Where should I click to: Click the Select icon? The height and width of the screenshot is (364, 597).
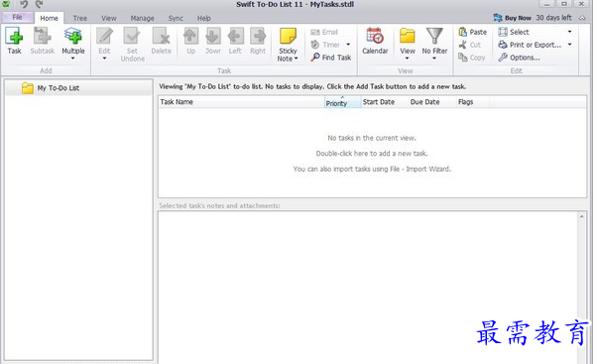tap(503, 32)
